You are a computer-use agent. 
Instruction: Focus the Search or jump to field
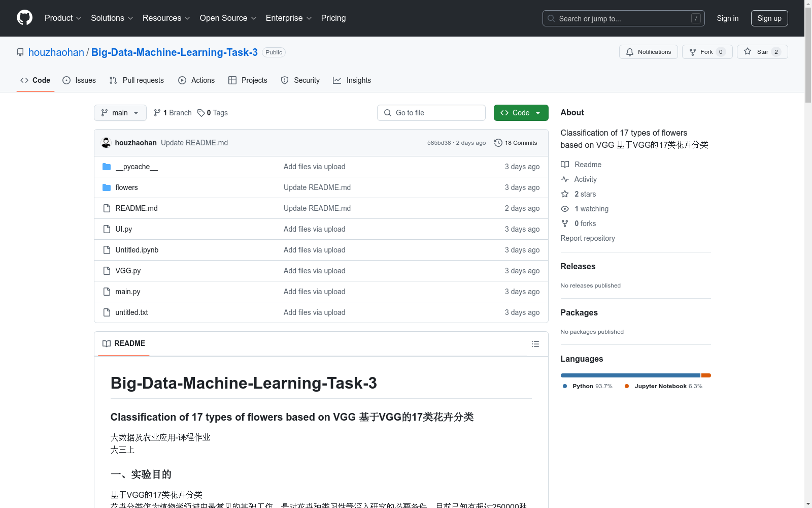tap(623, 18)
